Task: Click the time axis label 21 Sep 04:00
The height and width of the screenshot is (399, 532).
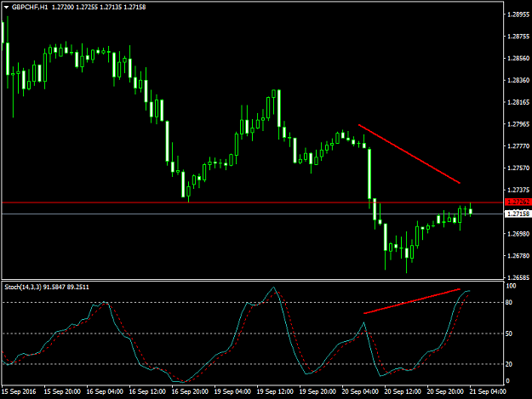Action: [x=488, y=391]
